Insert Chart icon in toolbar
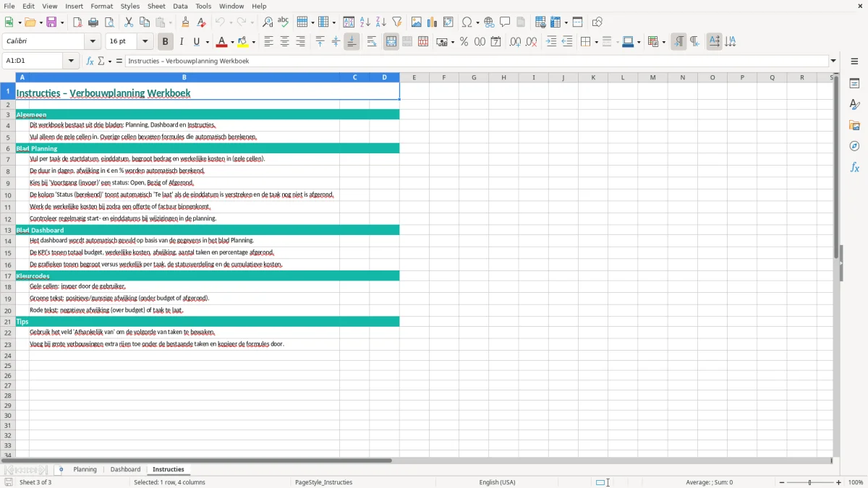The height and width of the screenshot is (488, 868). (x=433, y=22)
